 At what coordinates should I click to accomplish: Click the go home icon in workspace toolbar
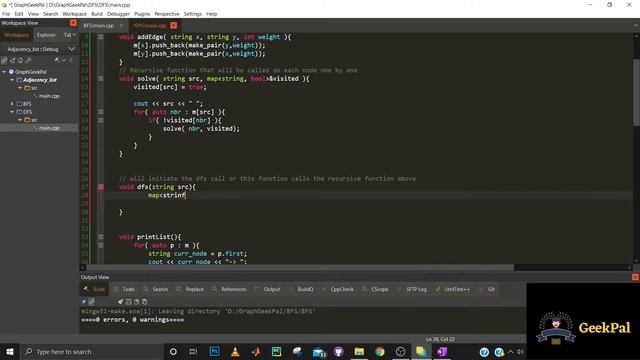(20, 60)
